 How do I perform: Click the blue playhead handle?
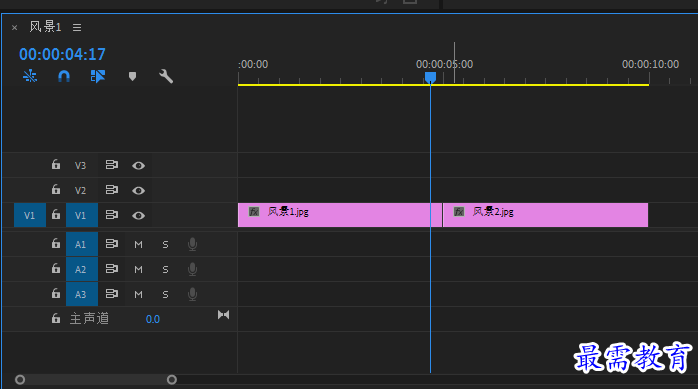tap(430, 77)
